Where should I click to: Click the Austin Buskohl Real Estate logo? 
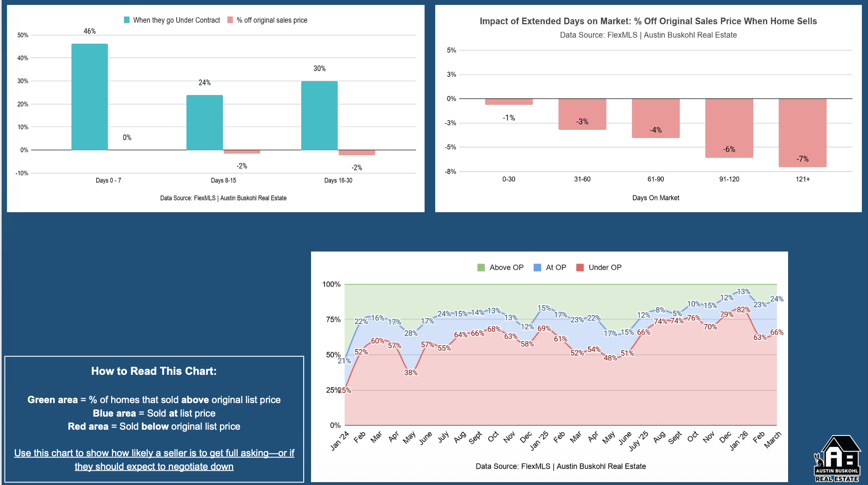pos(836,459)
